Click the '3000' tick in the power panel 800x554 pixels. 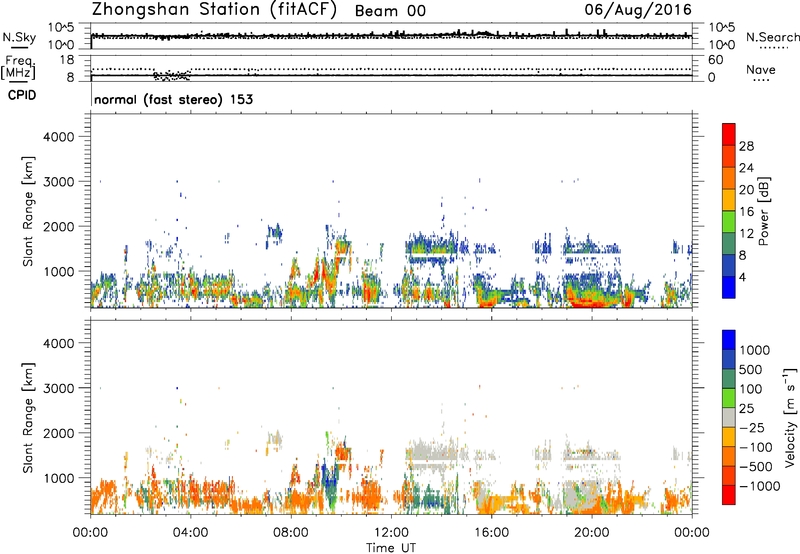click(58, 182)
